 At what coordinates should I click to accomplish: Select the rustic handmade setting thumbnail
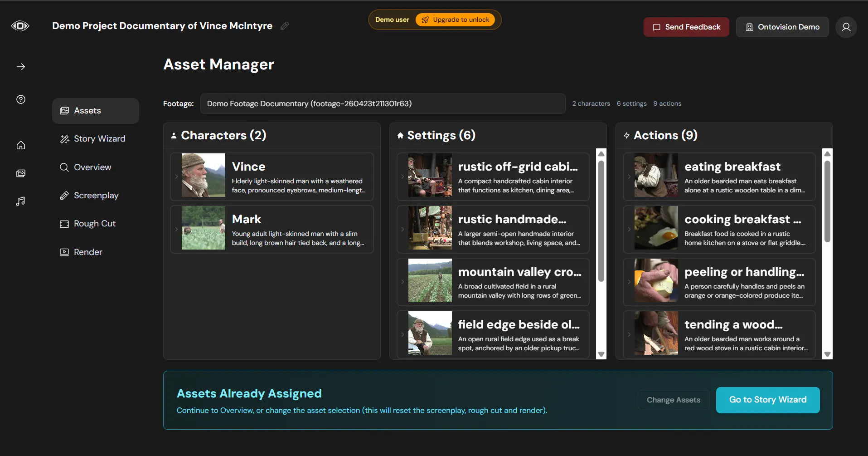point(430,228)
